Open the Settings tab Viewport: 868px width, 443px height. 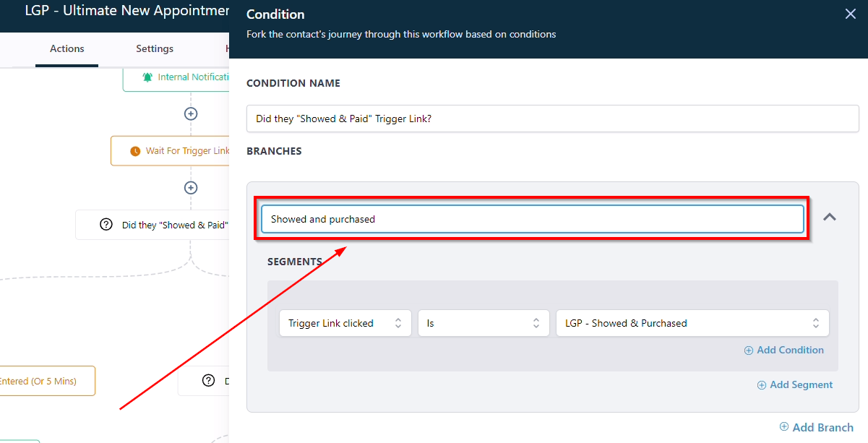(x=155, y=48)
